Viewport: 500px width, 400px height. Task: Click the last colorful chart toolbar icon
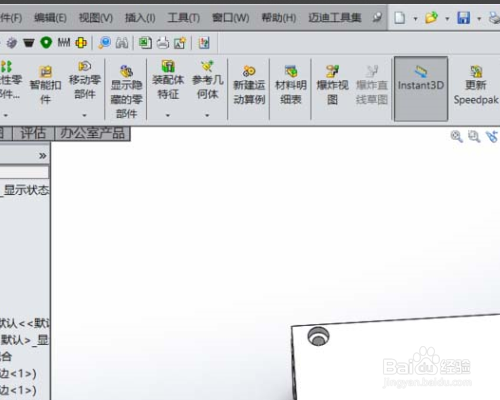coord(204,43)
